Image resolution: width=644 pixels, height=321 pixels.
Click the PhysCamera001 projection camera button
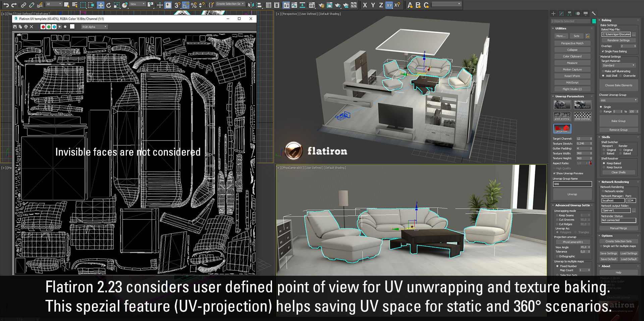point(573,242)
